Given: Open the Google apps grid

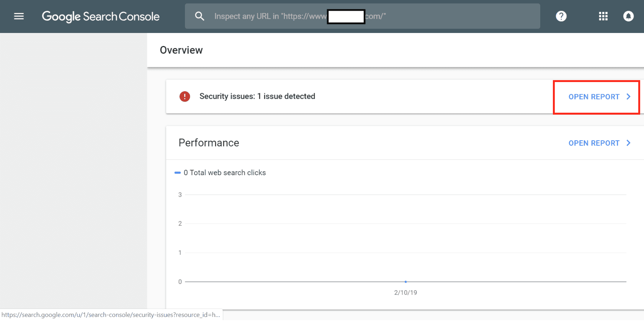Looking at the screenshot, I should point(603,16).
